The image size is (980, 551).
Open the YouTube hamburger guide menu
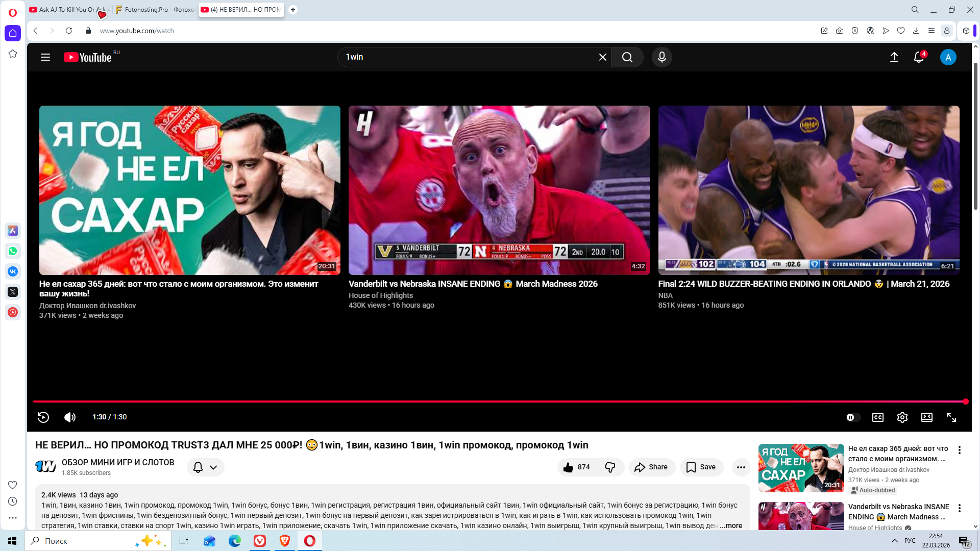tap(45, 57)
